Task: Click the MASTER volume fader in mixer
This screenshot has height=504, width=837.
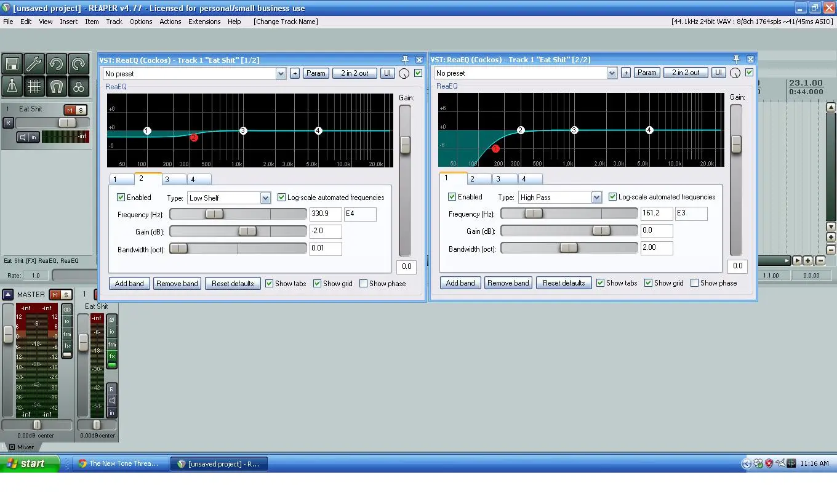Action: (8, 334)
